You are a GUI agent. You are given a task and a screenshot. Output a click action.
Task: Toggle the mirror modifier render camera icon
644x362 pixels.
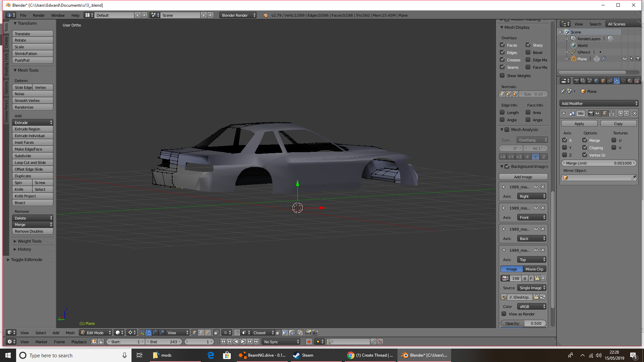[x=591, y=113]
